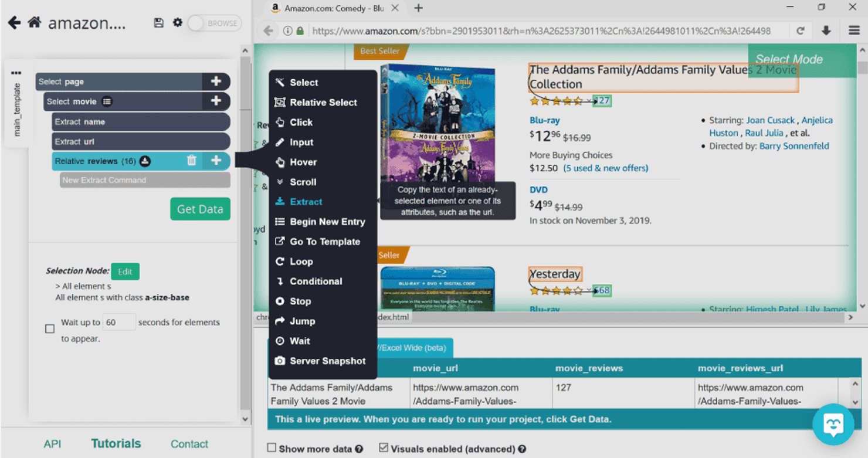Click the Edit button for Selection Node
Viewport: 868px width, 458px height.
125,272
